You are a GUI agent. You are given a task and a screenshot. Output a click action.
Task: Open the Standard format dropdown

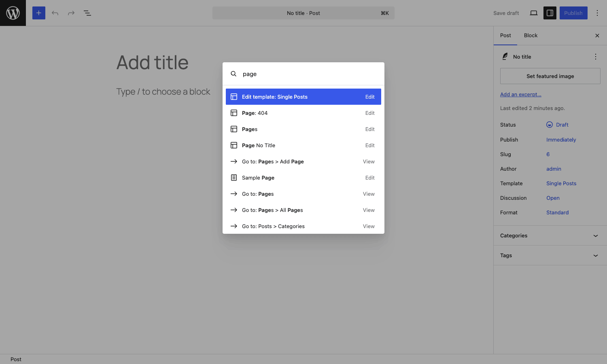[x=557, y=212]
